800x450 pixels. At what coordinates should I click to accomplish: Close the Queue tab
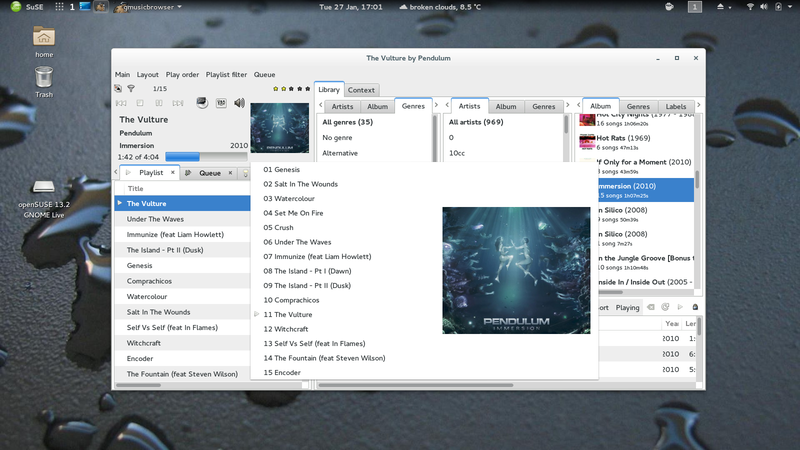click(230, 173)
